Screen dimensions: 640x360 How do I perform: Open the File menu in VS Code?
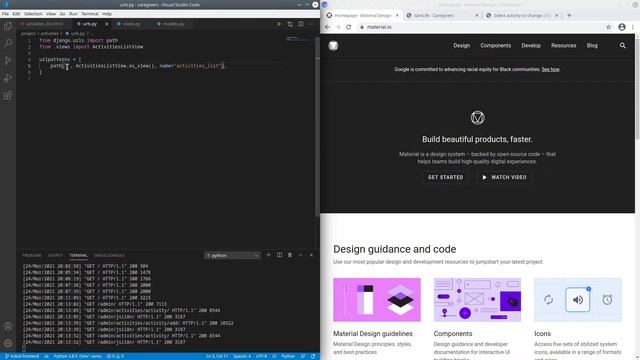(5, 13)
